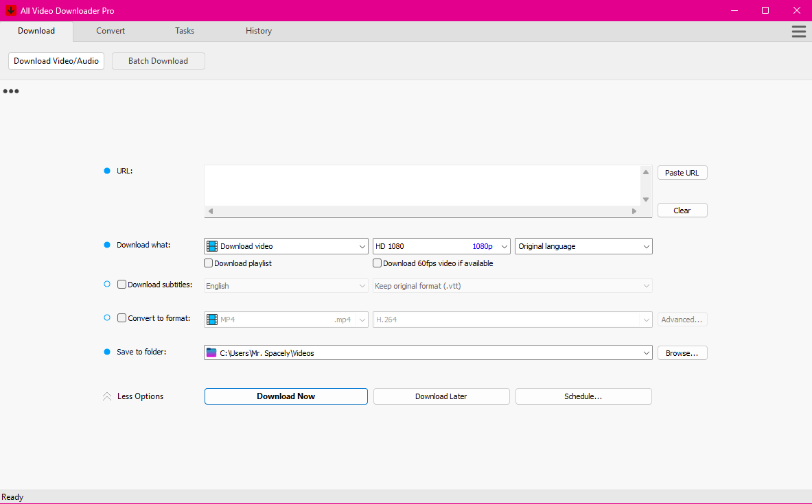812x504 pixels.
Task: Click the app logo in title bar
Action: click(x=11, y=11)
